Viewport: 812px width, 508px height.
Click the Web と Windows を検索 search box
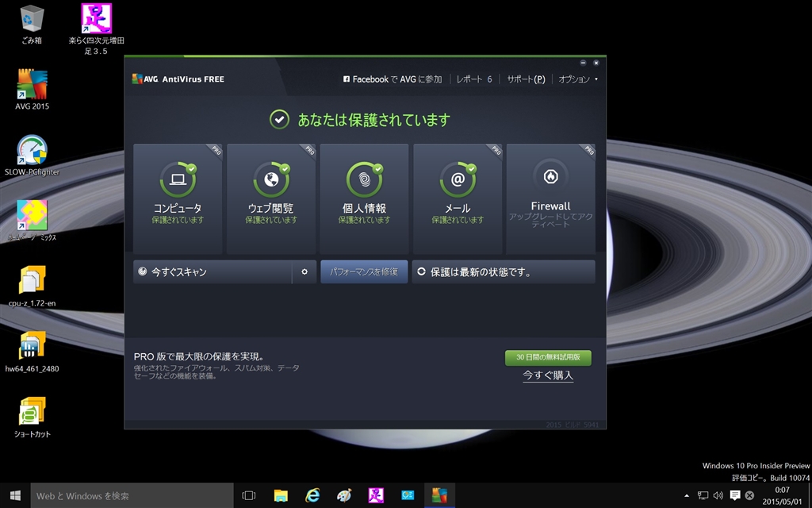[132, 495]
